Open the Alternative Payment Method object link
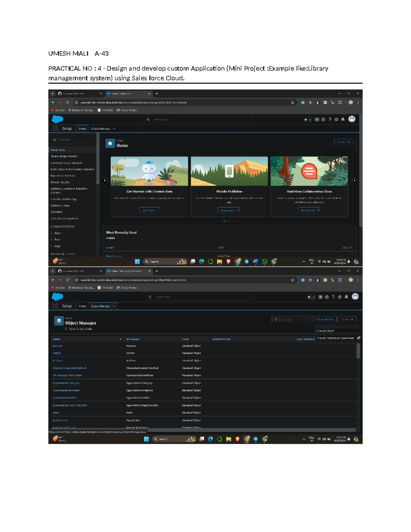The image size is (411, 532). click(69, 368)
